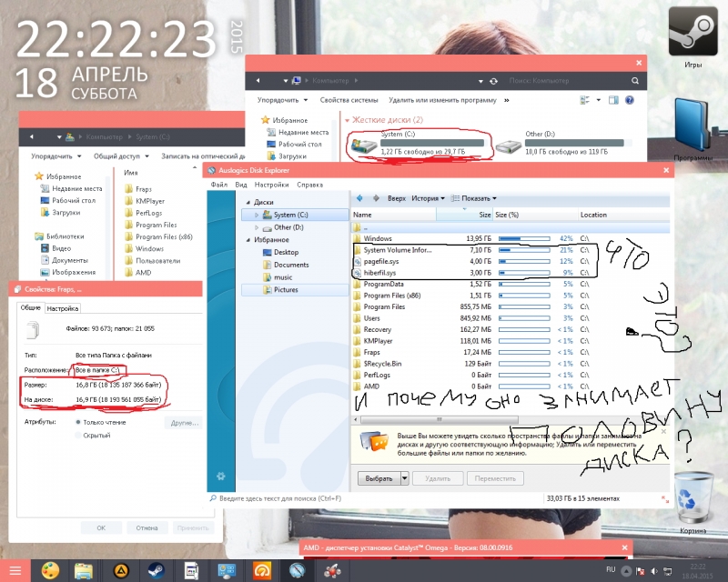The height and width of the screenshot is (582, 728).
Task: Open Свойства системы in Компьютер toolbar
Action: [x=349, y=100]
